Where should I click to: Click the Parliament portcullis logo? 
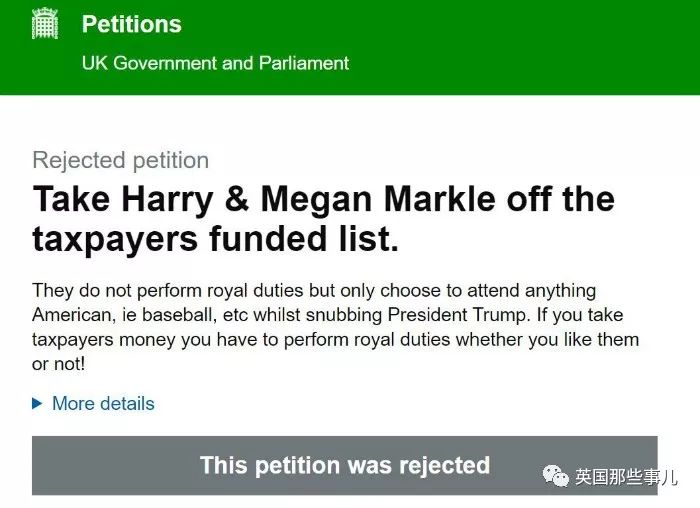coord(45,23)
